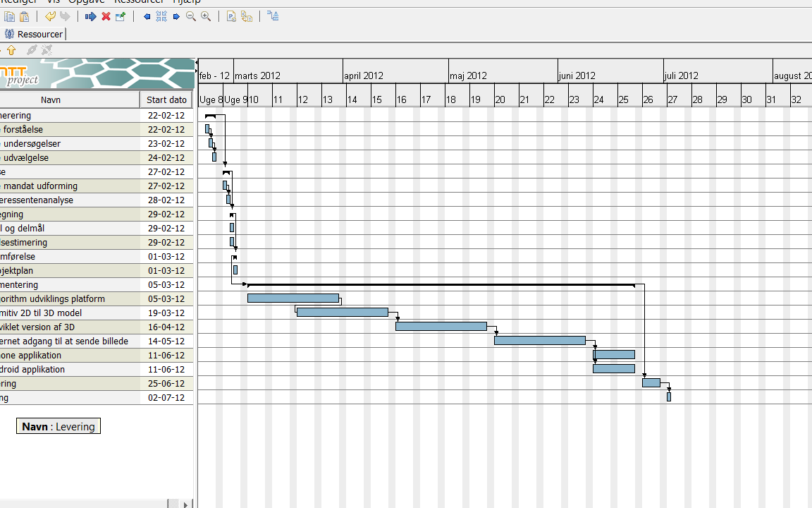The image size is (812, 508).
Task: Click the red X delete task icon
Action: 106,16
